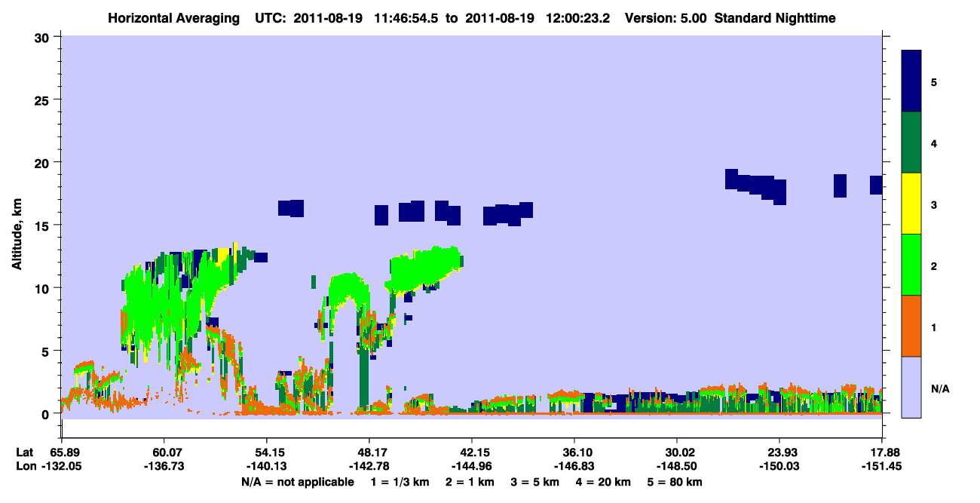This screenshot has width=980, height=503.
Task: Click the longitude value -142.78
Action: pyautogui.click(x=369, y=467)
